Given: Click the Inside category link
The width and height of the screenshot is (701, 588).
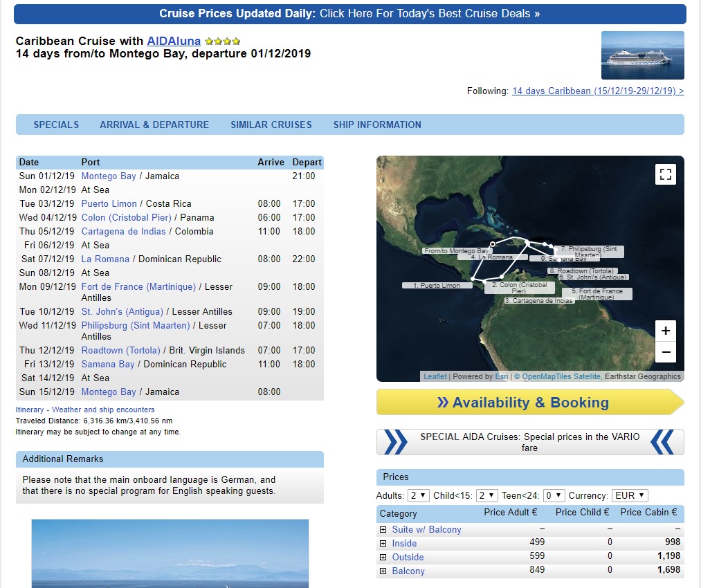Looking at the screenshot, I should pyautogui.click(x=404, y=543).
